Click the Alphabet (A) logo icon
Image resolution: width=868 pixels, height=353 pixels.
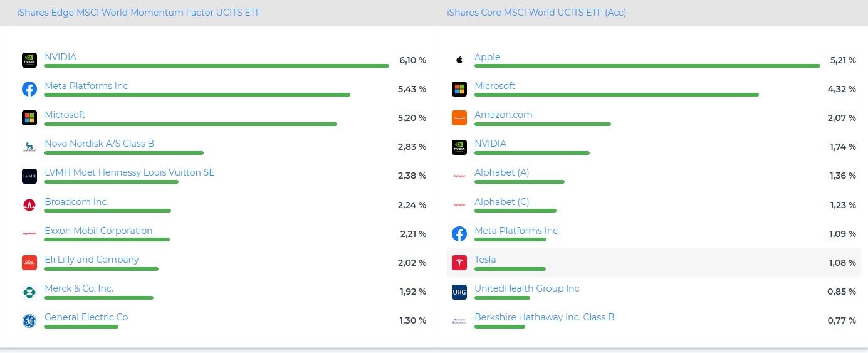[459, 176]
